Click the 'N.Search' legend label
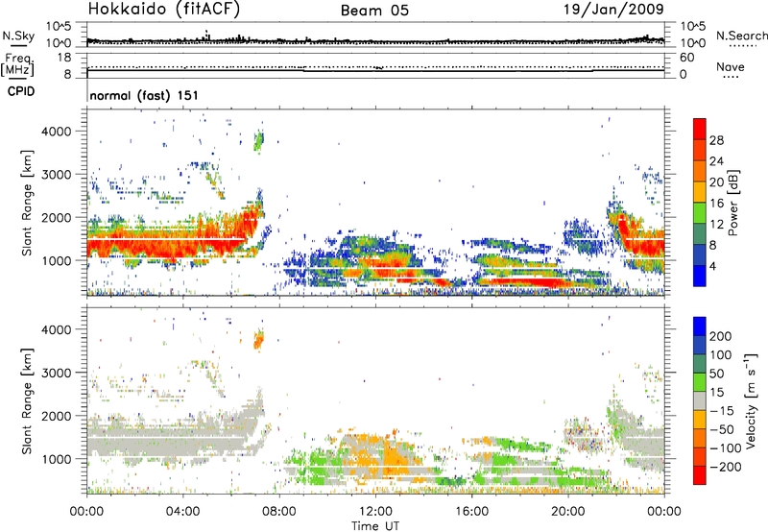Viewport: 768px width, 532px height. pos(741,36)
